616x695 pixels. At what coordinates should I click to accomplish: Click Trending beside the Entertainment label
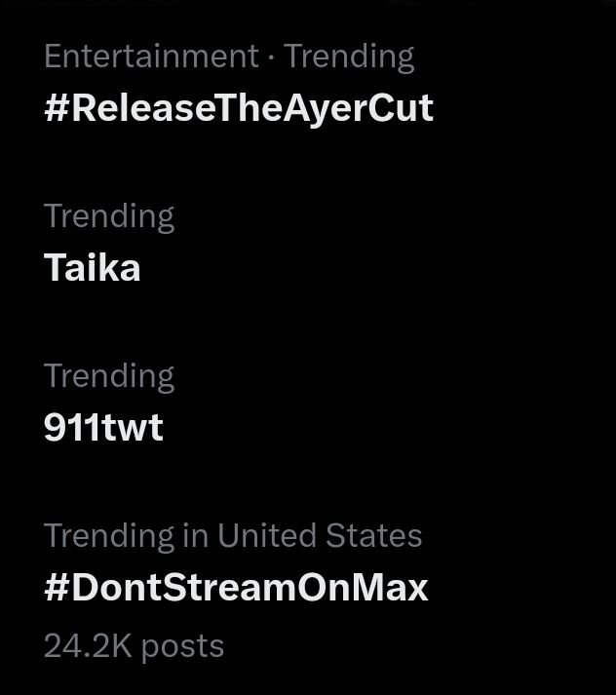click(349, 57)
